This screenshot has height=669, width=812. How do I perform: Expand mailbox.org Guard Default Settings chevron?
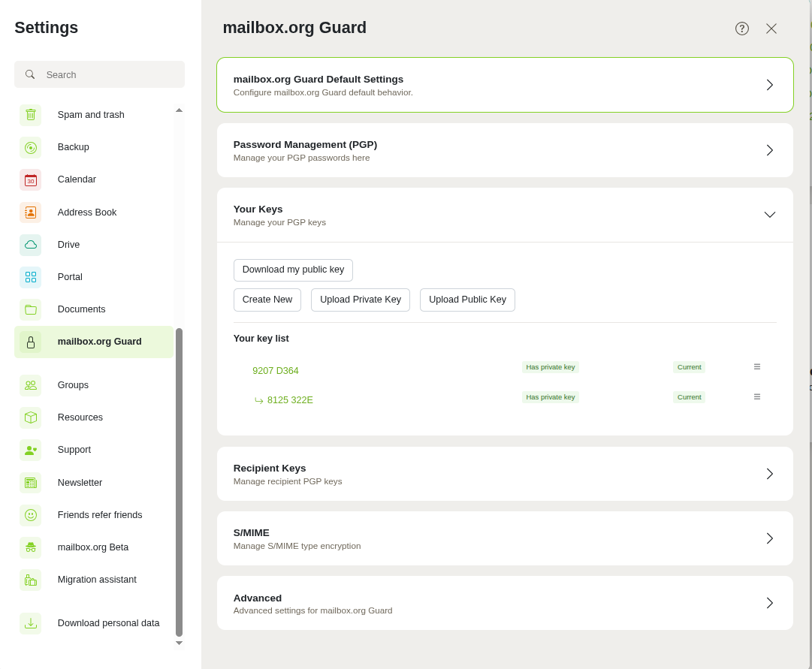pyautogui.click(x=769, y=85)
